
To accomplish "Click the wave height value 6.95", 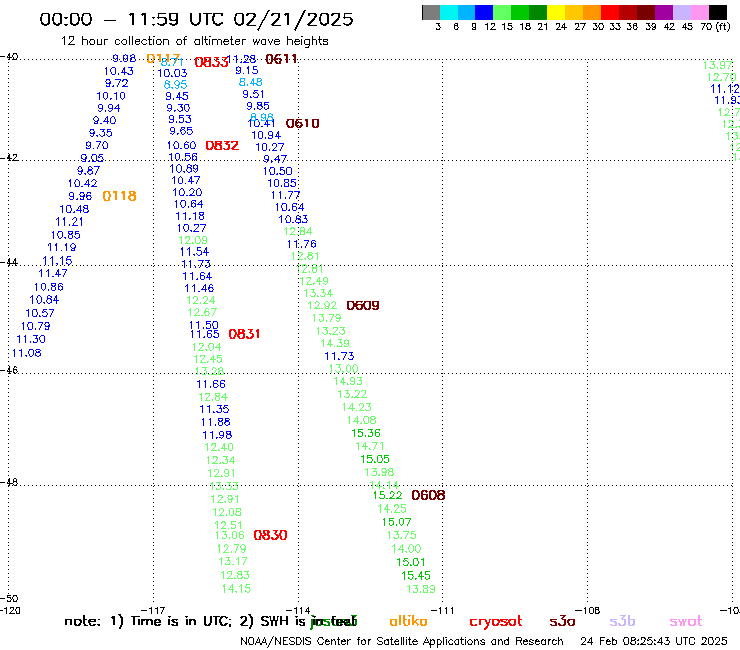I will click(x=176, y=84).
